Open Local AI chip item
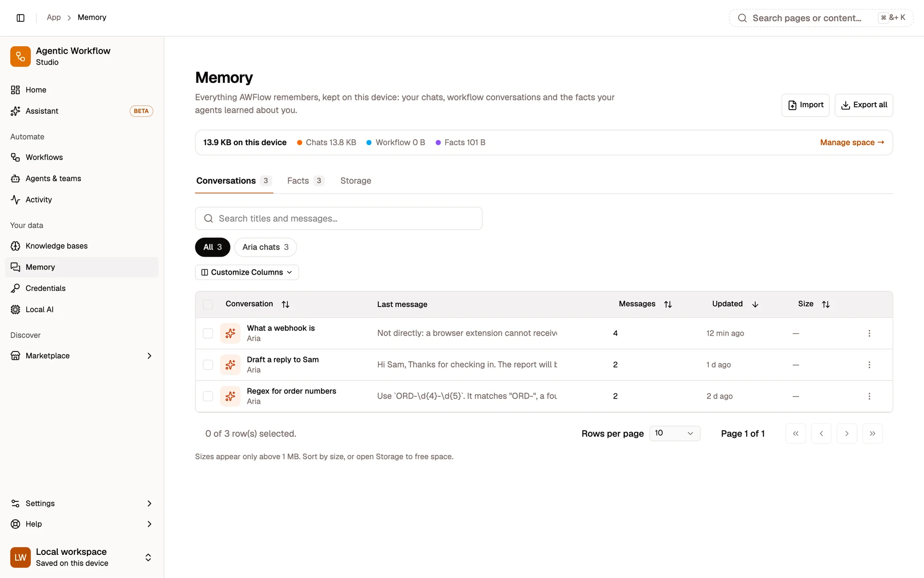This screenshot has width=924, height=578. click(x=81, y=309)
